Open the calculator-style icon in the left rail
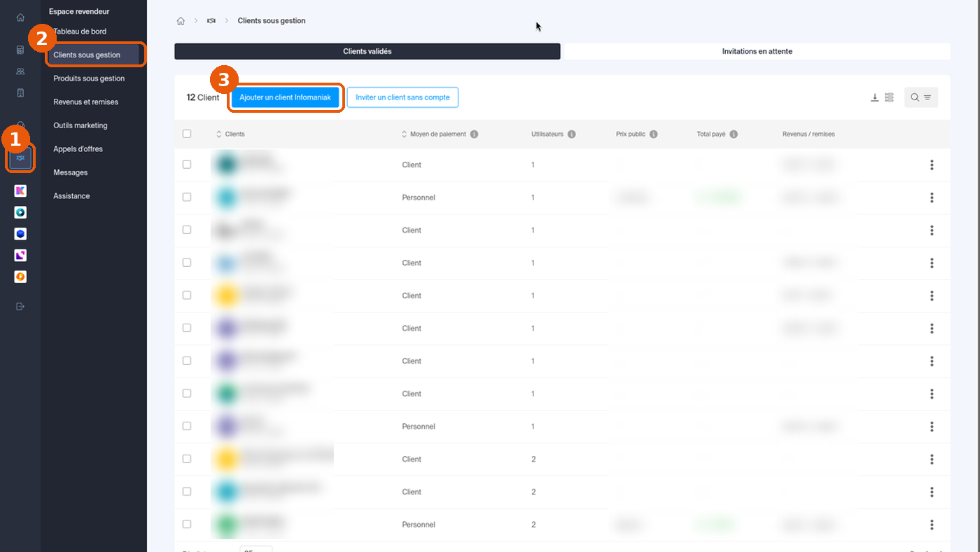The width and height of the screenshot is (980, 552). click(x=20, y=50)
